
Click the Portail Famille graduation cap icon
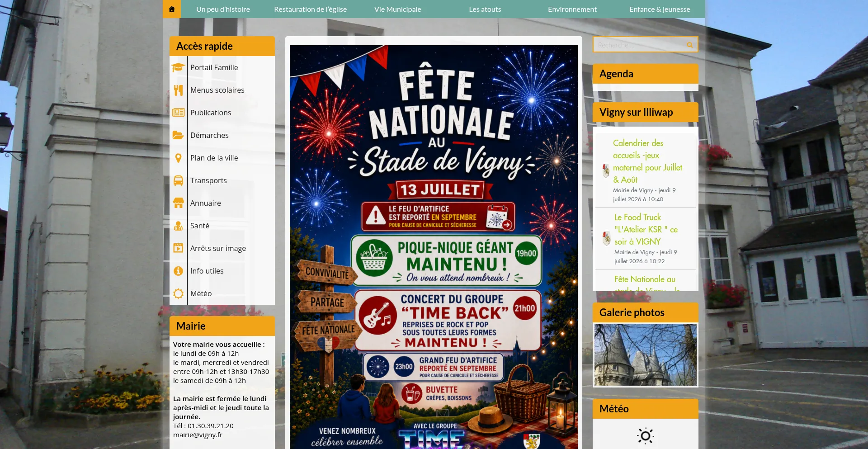tap(178, 67)
